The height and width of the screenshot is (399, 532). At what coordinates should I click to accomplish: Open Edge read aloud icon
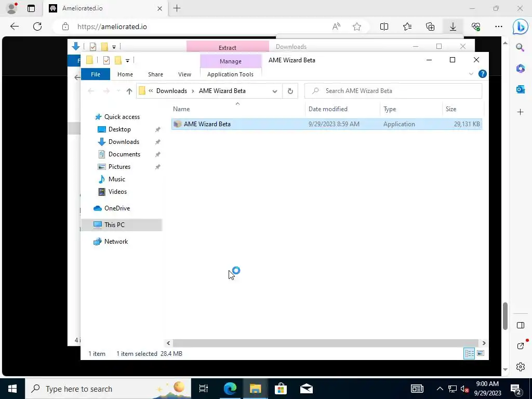(x=336, y=26)
